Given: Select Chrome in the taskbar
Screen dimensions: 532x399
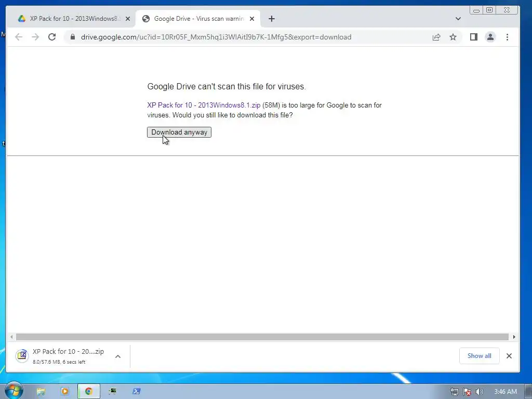Looking at the screenshot, I should [x=88, y=392].
